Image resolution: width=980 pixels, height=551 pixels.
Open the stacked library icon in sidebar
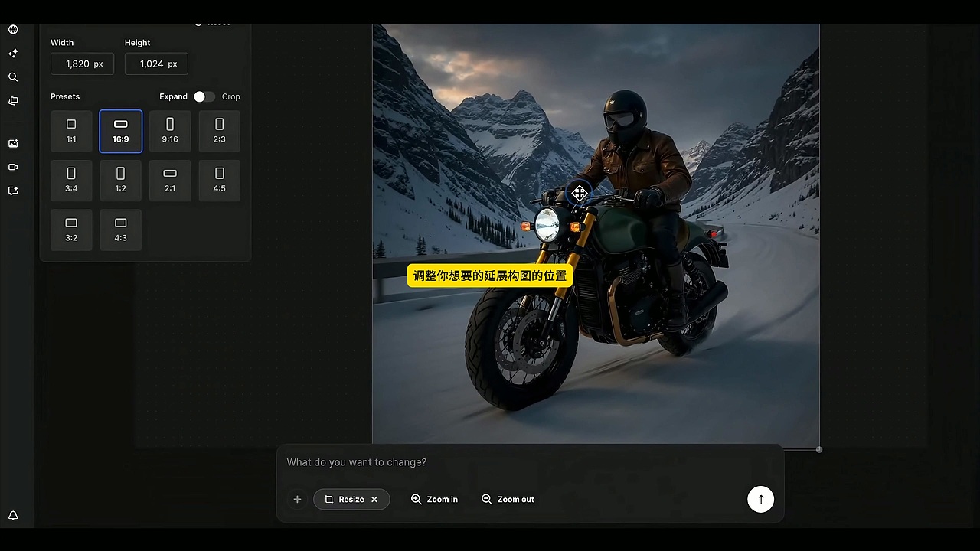(x=13, y=101)
